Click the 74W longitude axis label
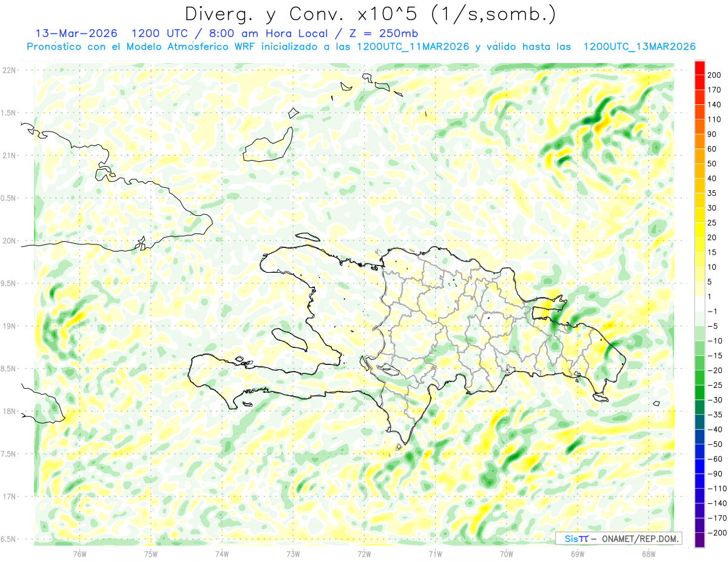Image resolution: width=728 pixels, height=562 pixels. [x=221, y=553]
